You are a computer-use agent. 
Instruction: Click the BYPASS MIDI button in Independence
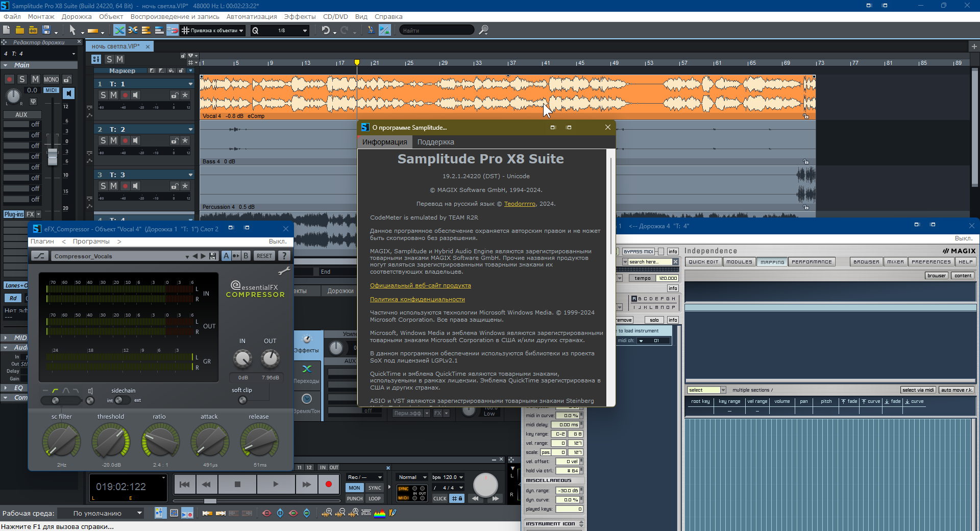pyautogui.click(x=639, y=251)
